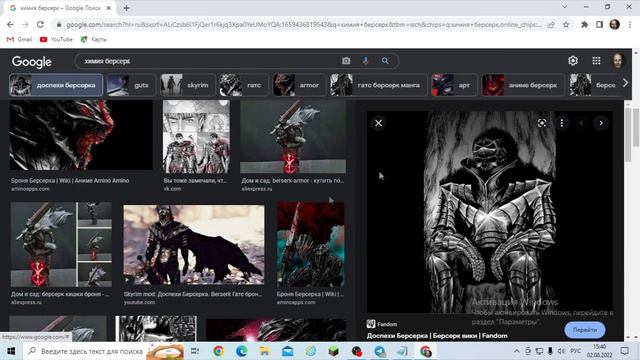Open YouTube bookmark

coord(56,39)
